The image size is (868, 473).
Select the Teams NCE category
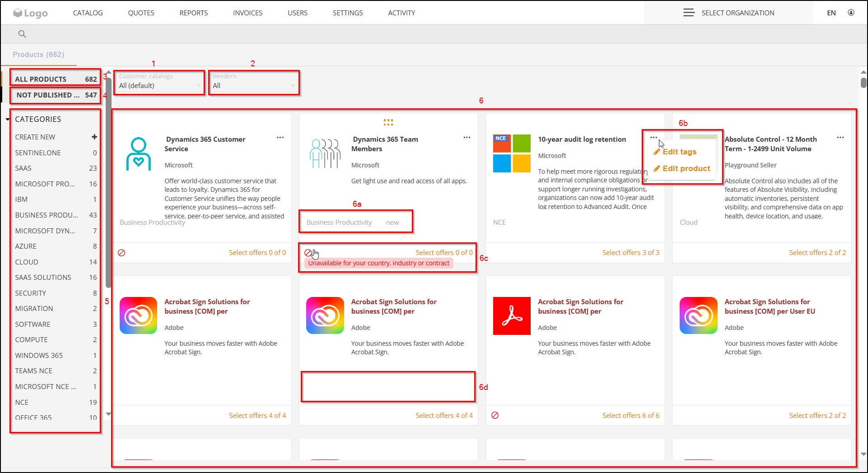coord(56,371)
